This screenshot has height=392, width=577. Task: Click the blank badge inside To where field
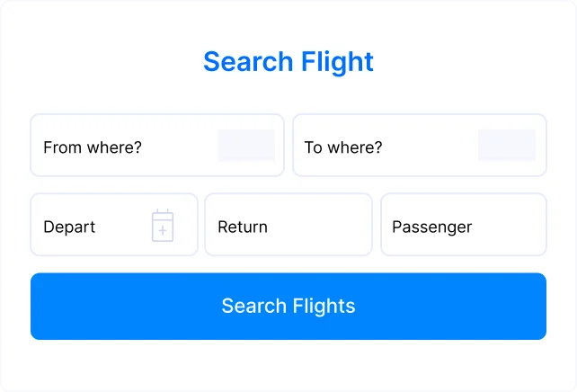click(x=507, y=146)
